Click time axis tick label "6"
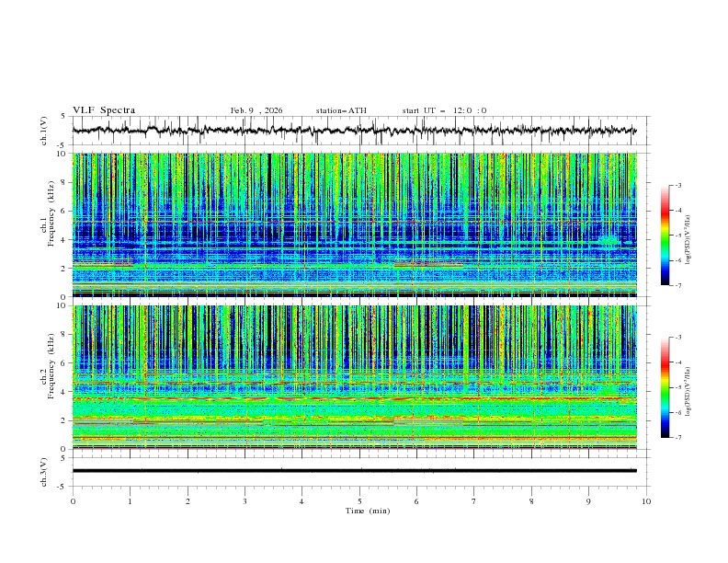 pos(416,501)
